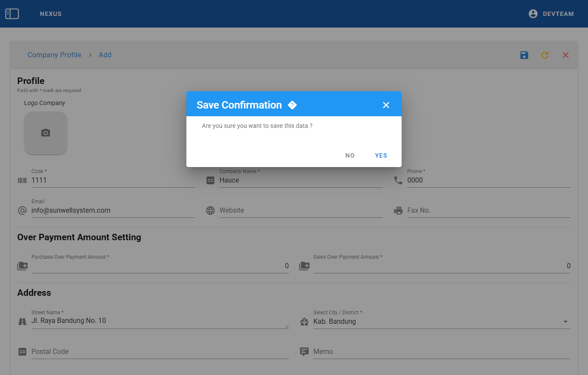Upload logo via the camera icon
Image resolution: width=588 pixels, height=375 pixels.
(46, 133)
